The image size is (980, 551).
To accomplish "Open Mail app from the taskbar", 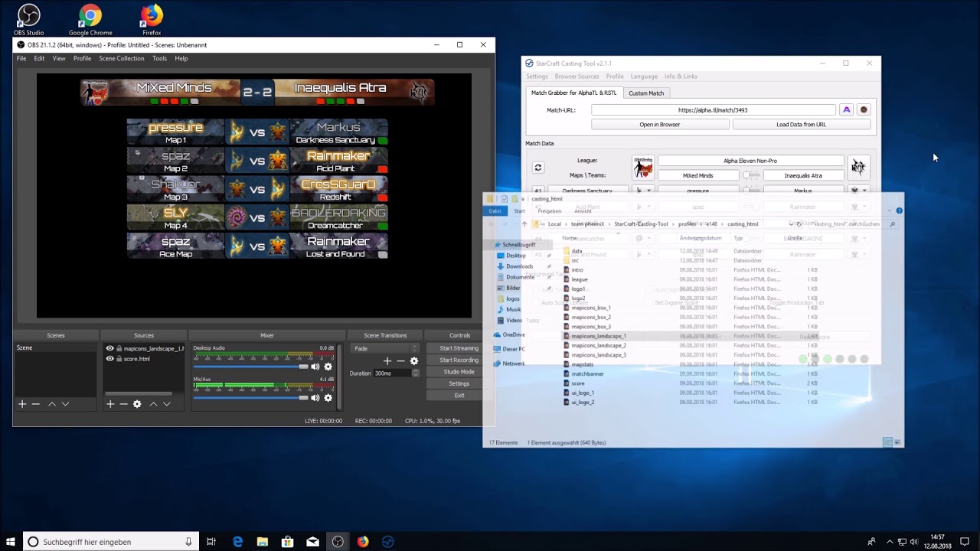I will (x=312, y=542).
